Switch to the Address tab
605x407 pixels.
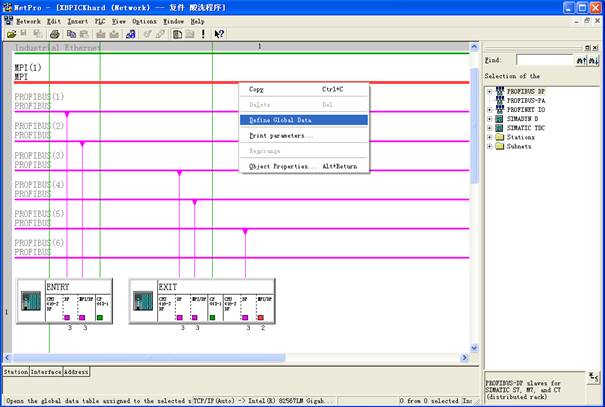[x=78, y=371]
